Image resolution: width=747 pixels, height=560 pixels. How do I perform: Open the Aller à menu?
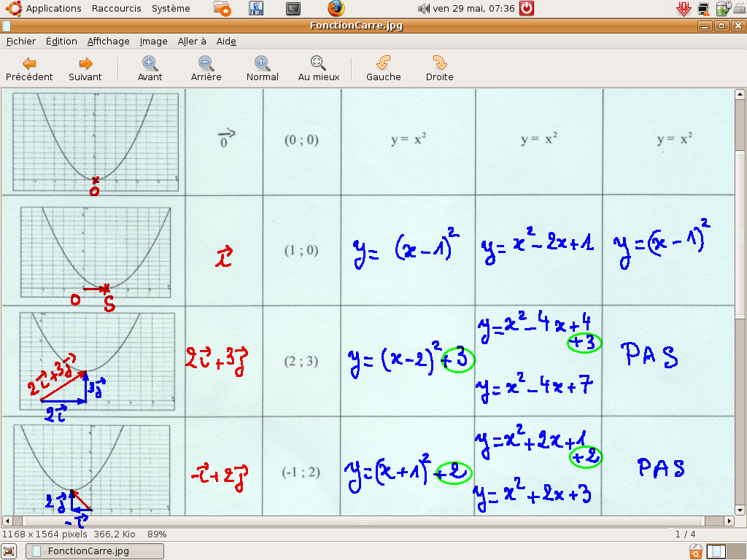pyautogui.click(x=192, y=42)
